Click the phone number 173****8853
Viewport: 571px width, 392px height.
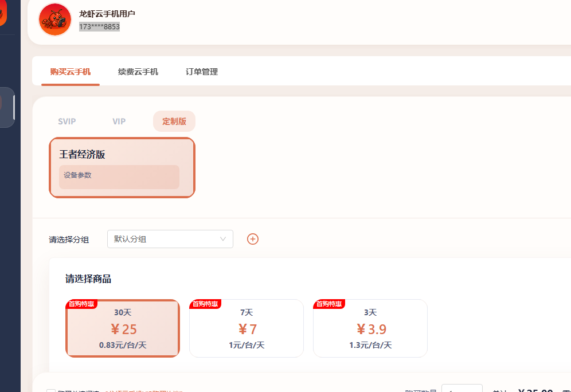pos(99,26)
